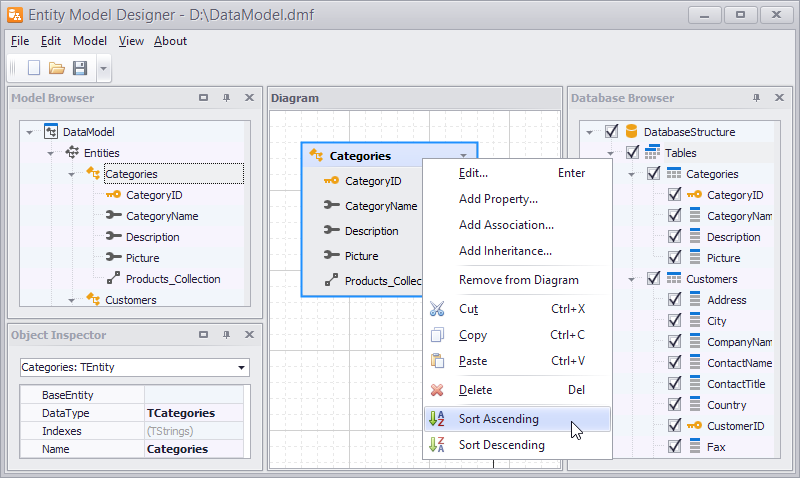Pin the Model Browser panel
The width and height of the screenshot is (800, 478).
click(226, 98)
